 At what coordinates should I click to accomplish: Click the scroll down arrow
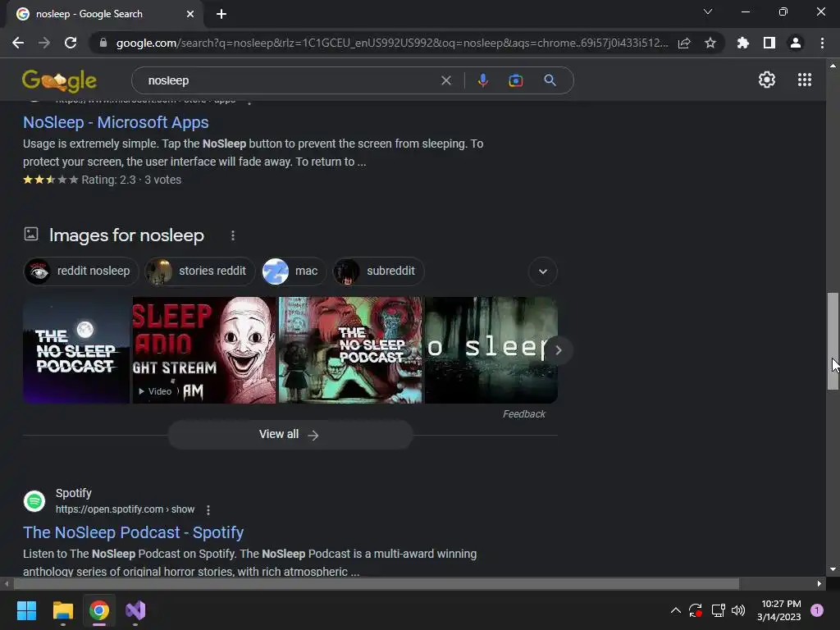click(x=833, y=569)
